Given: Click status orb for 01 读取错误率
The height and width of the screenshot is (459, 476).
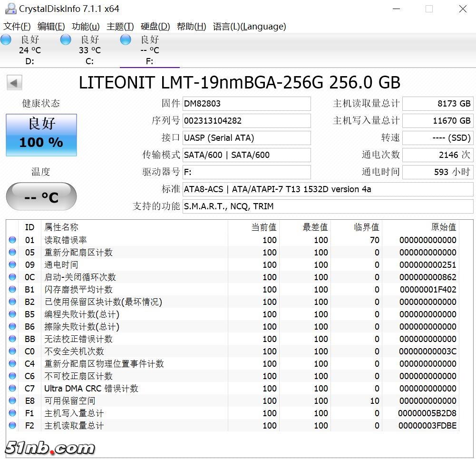Looking at the screenshot, I should pos(12,240).
